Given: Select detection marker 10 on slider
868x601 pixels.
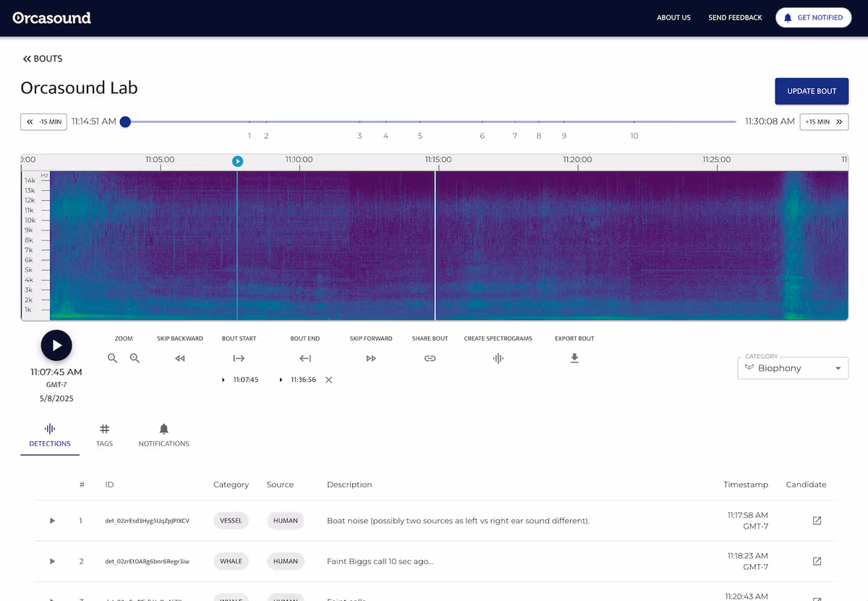Looking at the screenshot, I should tap(634, 135).
